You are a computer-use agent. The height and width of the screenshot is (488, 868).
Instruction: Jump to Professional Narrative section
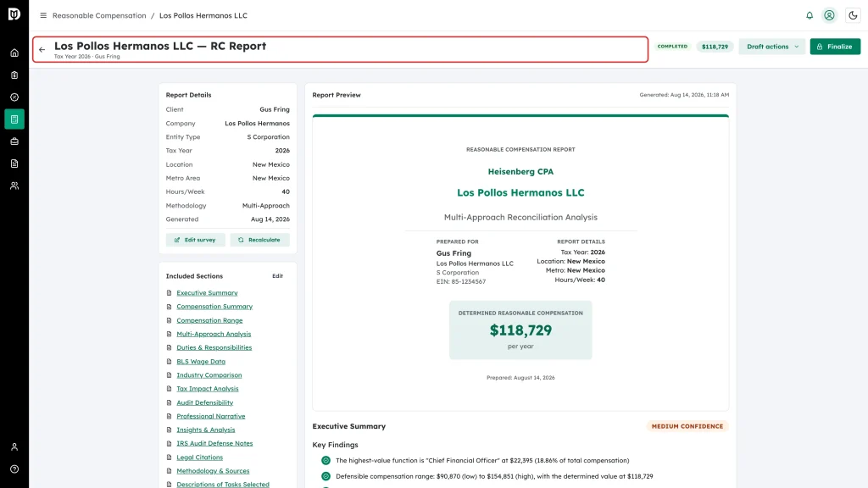tap(211, 416)
